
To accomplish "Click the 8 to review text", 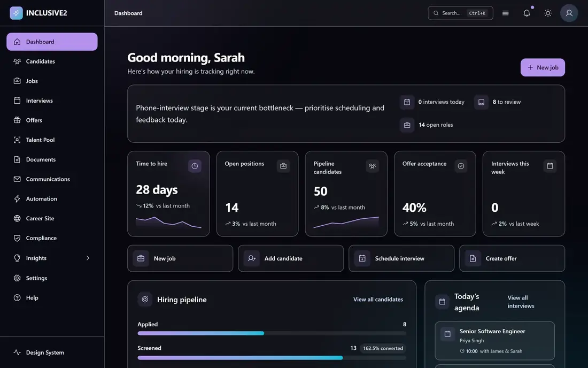I will tap(507, 102).
